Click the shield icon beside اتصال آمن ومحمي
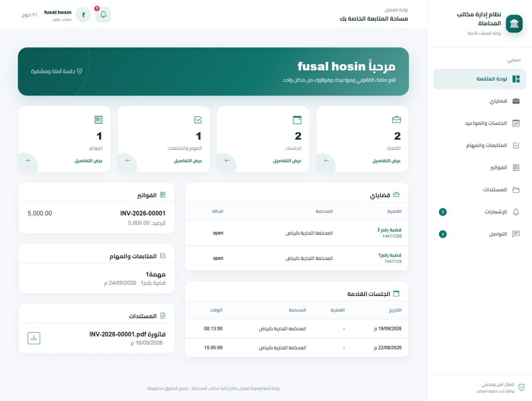The height and width of the screenshot is (401, 532). tap(521, 387)
